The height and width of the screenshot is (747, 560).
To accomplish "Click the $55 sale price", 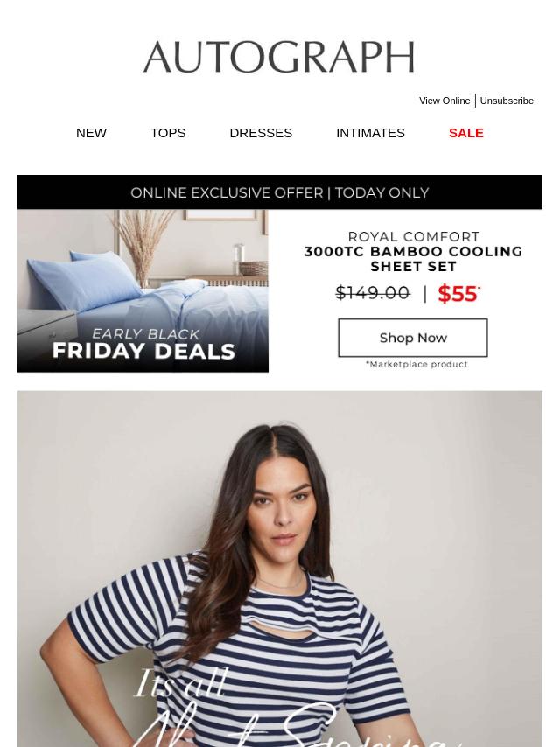I will coord(458,294).
